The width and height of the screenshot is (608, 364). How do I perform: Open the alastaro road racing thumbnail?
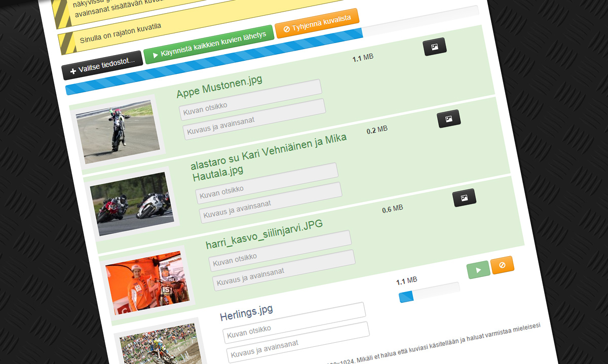click(131, 204)
